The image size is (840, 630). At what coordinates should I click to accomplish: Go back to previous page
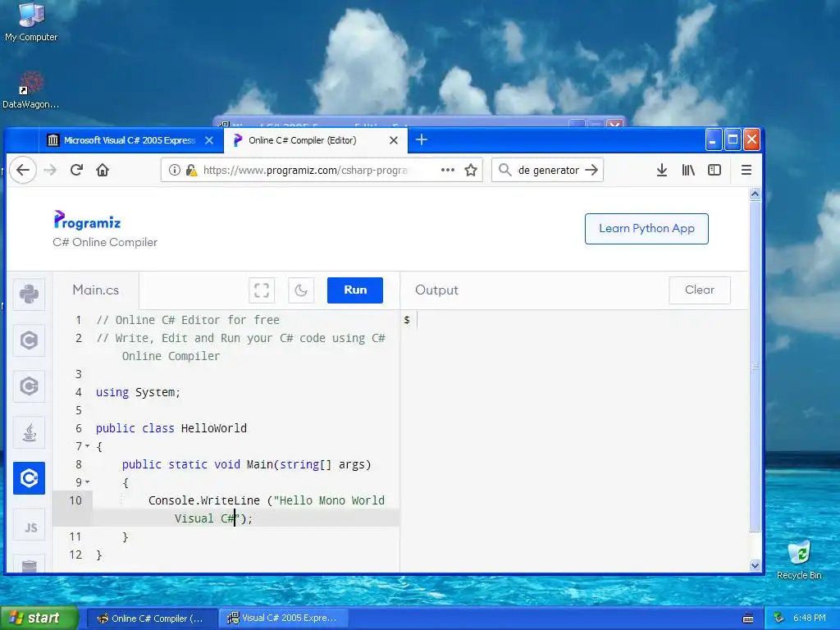[22, 170]
